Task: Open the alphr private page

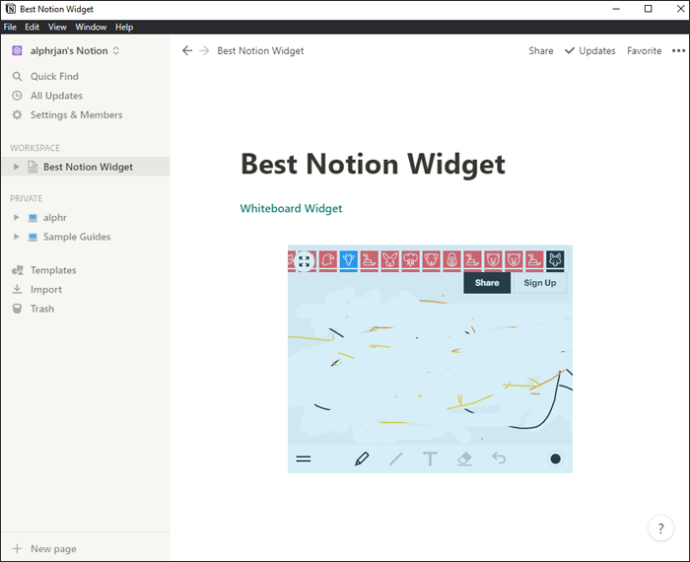Action: point(55,217)
